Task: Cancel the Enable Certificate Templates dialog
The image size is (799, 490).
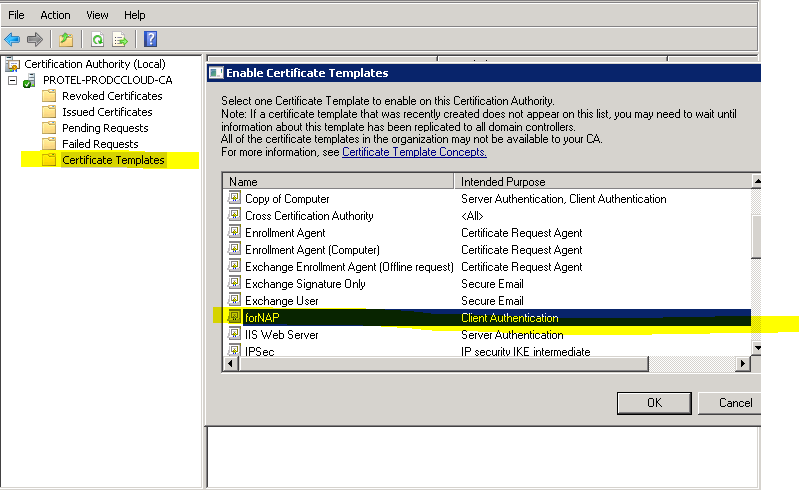Action: tap(735, 403)
